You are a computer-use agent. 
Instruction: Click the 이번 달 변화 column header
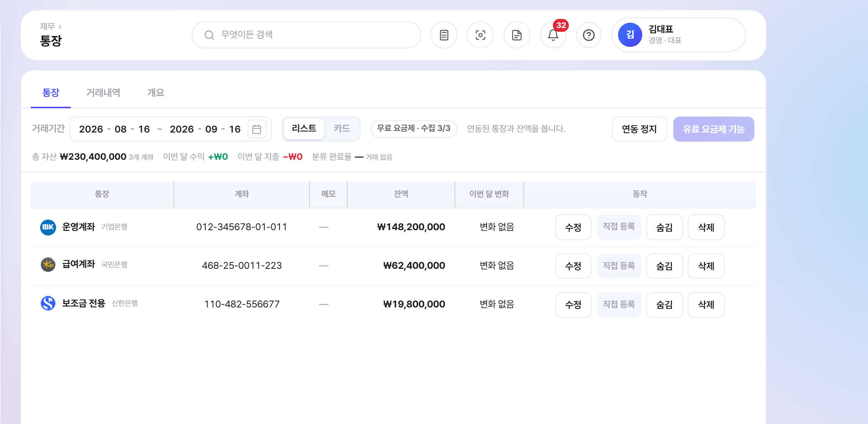tap(489, 194)
